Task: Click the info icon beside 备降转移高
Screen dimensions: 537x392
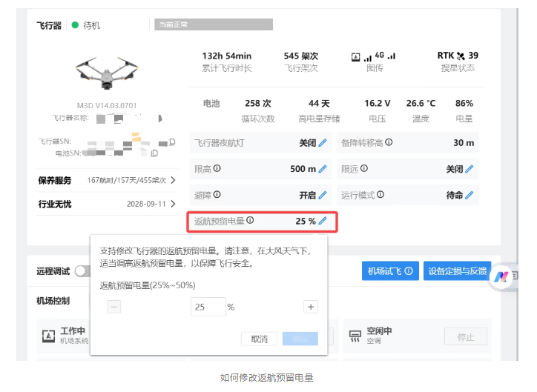Action: (389, 142)
